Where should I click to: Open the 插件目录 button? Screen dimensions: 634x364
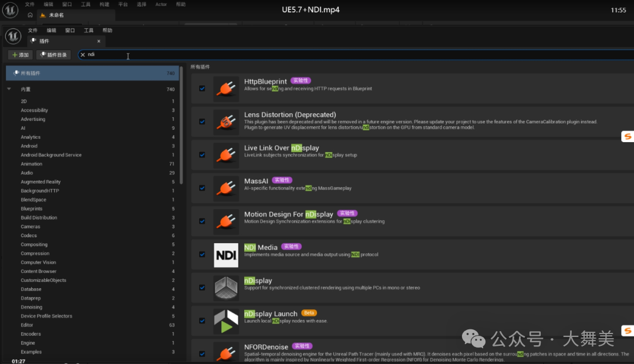click(x=53, y=55)
